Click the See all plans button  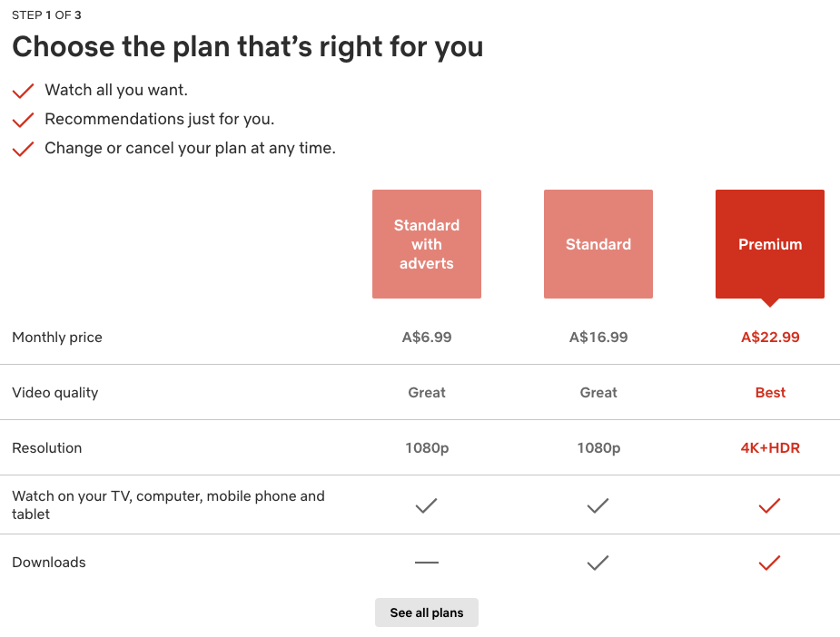(427, 612)
